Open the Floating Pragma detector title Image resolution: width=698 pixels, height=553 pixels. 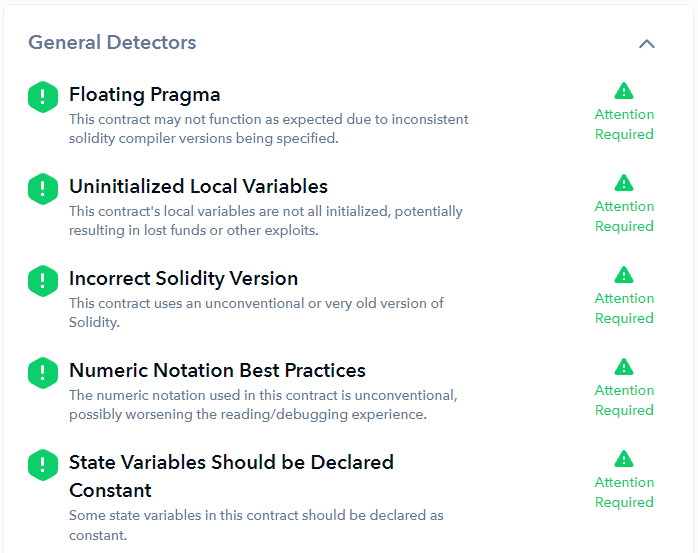pos(145,95)
